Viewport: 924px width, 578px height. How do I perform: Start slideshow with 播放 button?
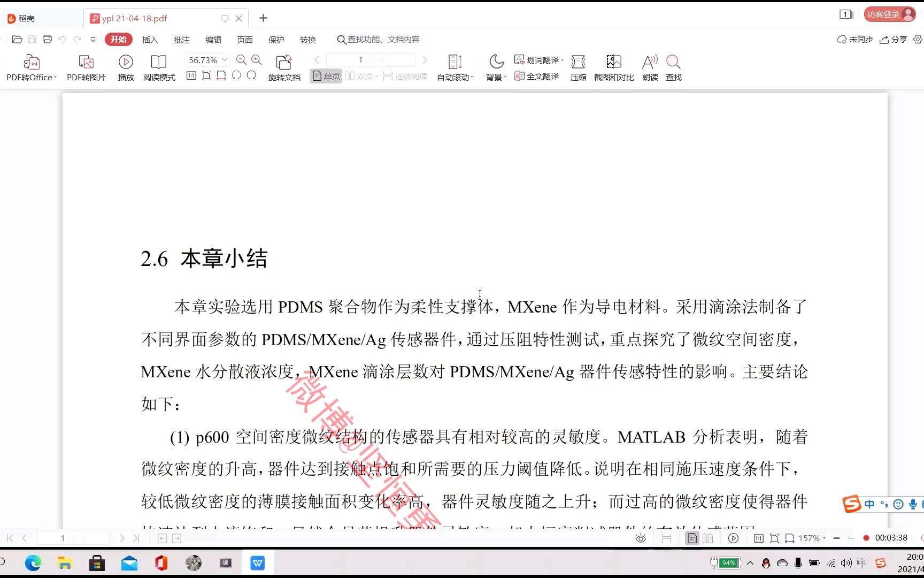(126, 68)
